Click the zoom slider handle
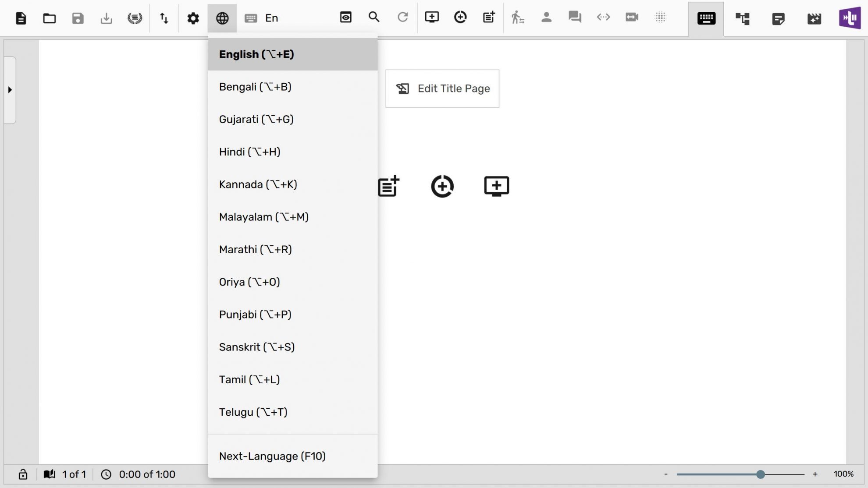 click(x=760, y=474)
